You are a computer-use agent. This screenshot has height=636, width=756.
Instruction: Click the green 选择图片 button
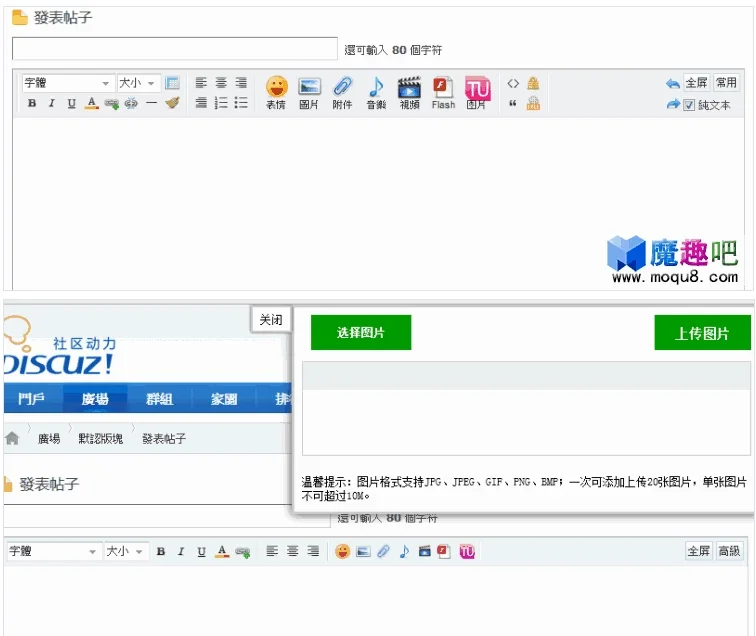point(361,332)
